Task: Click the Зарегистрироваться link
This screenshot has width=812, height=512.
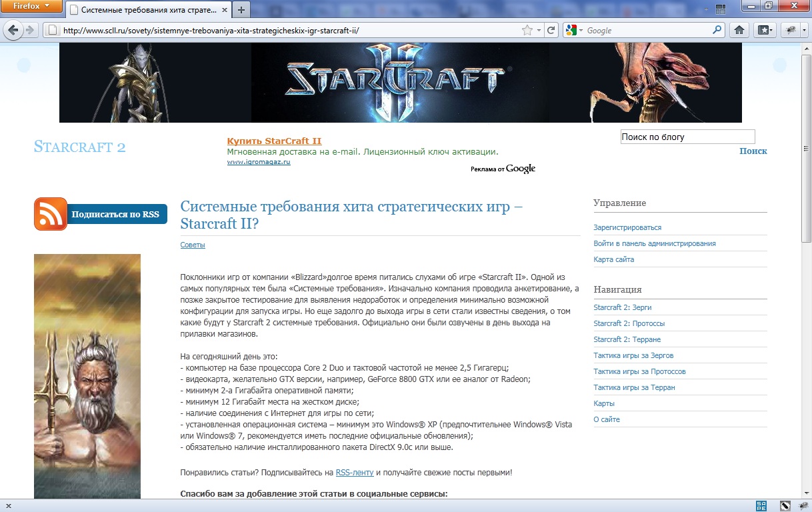Action: point(627,227)
